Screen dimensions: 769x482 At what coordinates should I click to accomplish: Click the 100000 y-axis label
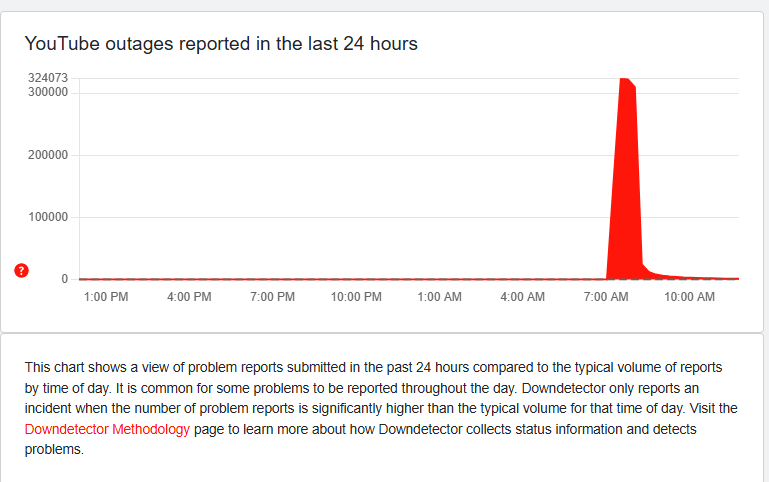pyautogui.click(x=48, y=217)
